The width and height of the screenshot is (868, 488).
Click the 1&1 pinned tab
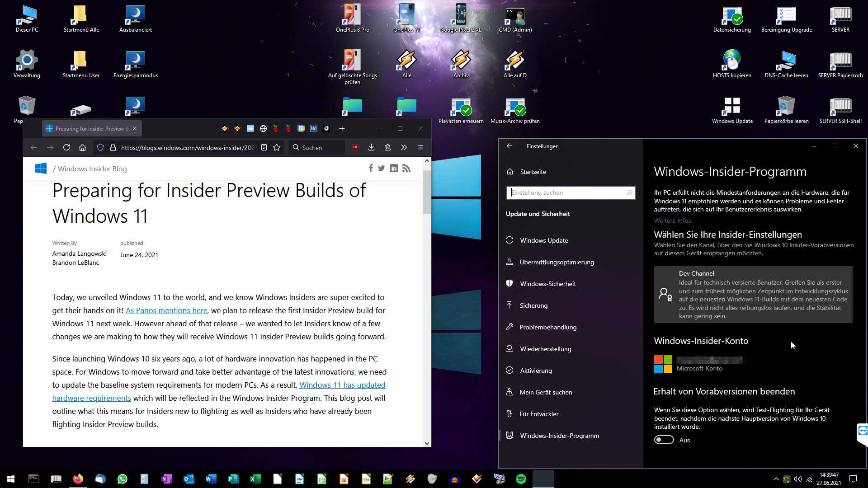314,129
